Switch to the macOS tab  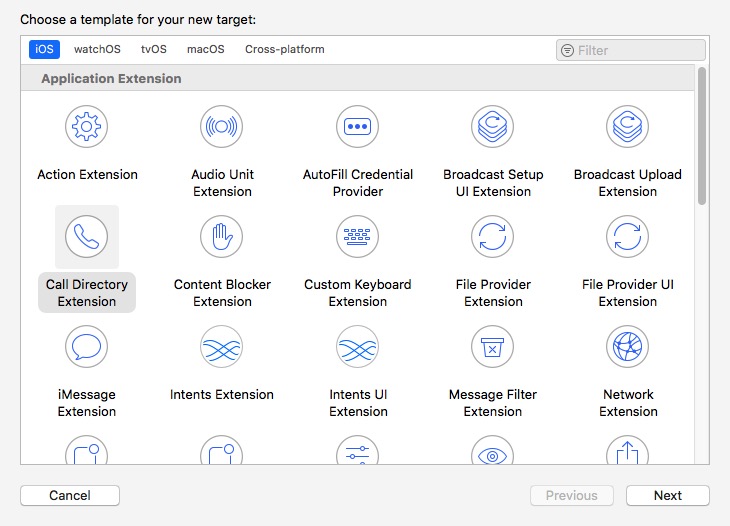coord(206,49)
